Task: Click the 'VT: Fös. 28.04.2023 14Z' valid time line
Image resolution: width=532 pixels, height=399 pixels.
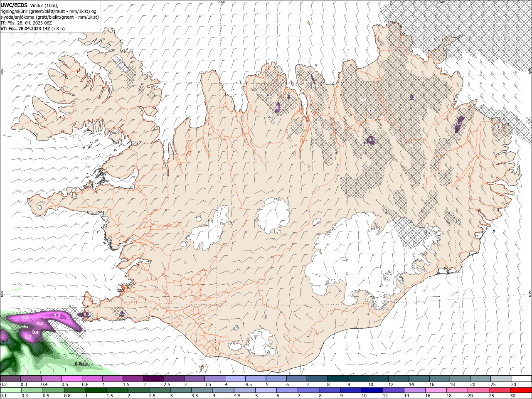Action: [32, 29]
